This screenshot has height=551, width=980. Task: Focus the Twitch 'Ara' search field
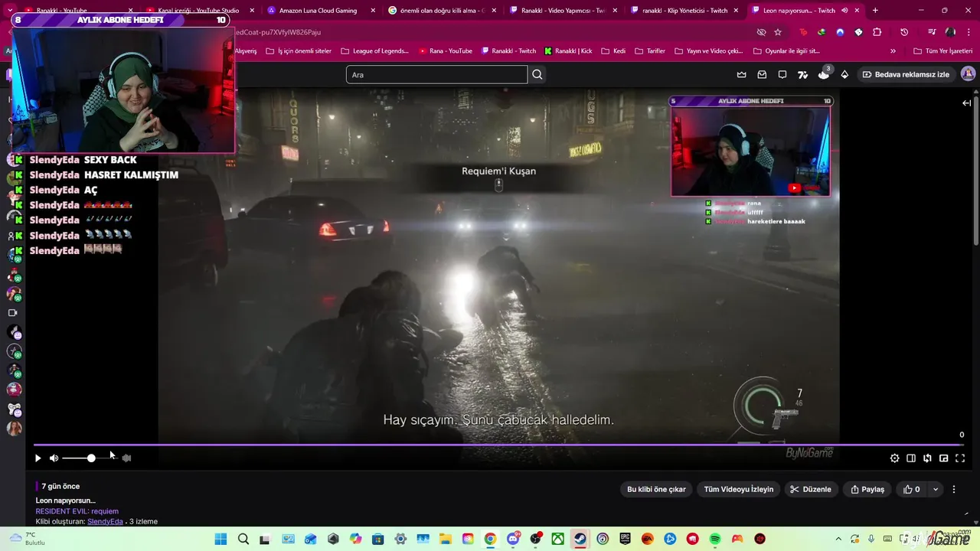click(436, 74)
